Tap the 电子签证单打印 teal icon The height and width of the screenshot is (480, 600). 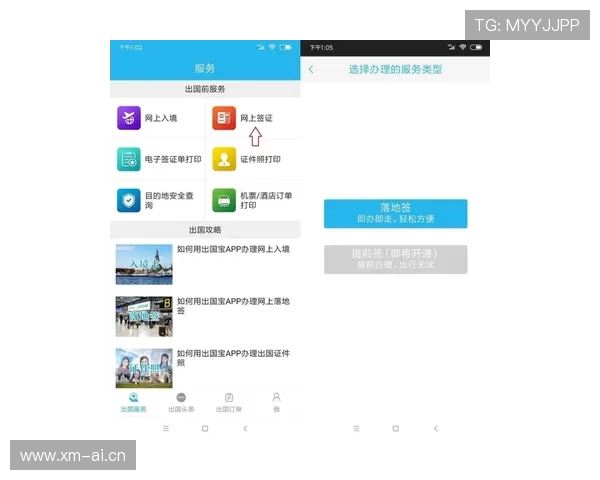pyautogui.click(x=129, y=159)
